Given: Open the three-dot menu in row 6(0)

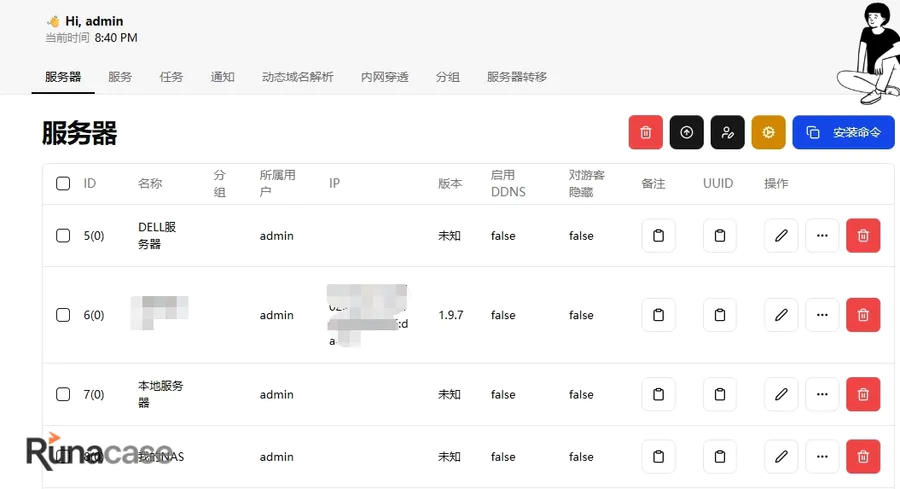Looking at the screenshot, I should tap(822, 315).
